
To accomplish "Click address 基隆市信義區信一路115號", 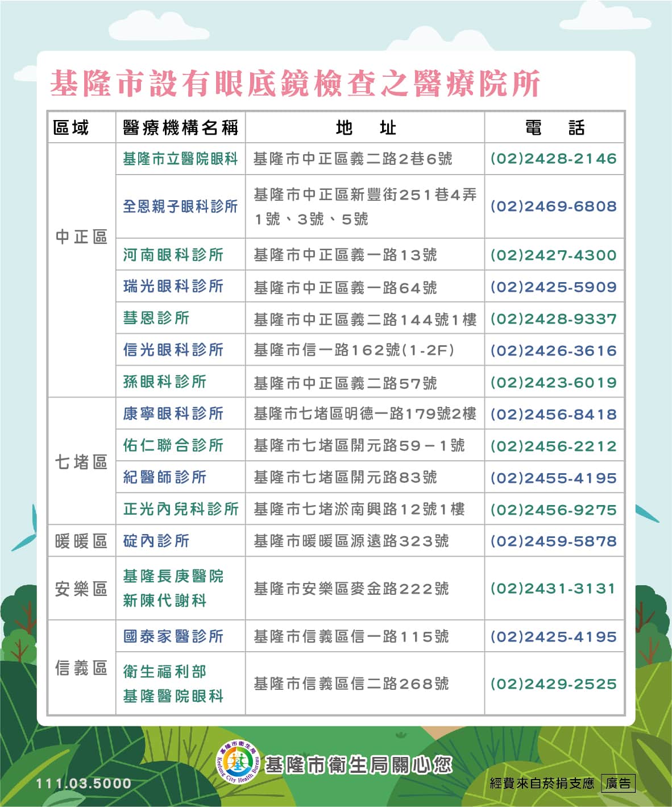I will [351, 636].
